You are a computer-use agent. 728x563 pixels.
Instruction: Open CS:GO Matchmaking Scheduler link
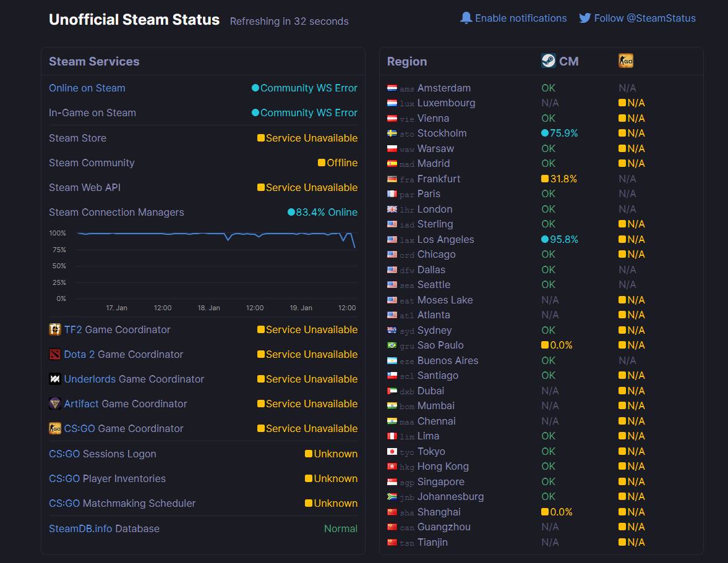coord(122,503)
